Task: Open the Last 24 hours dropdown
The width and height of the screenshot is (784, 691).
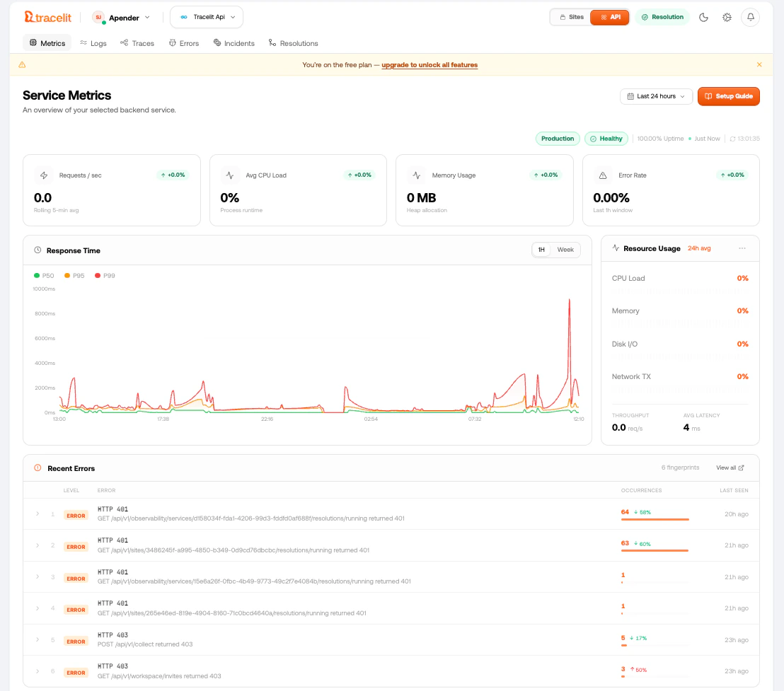Action: click(x=656, y=96)
